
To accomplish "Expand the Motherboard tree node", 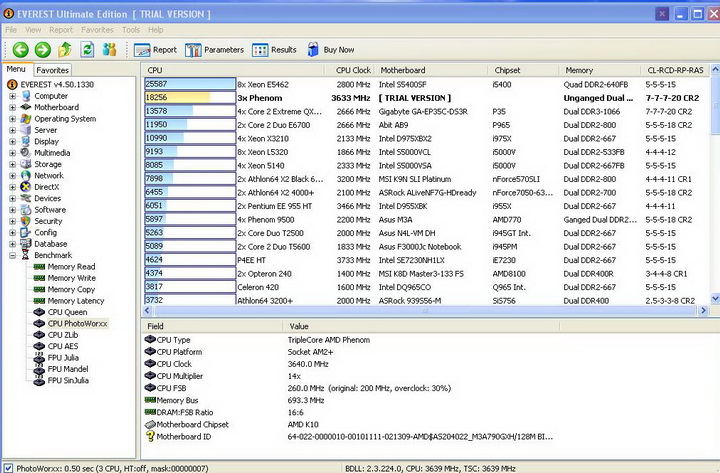I will click(12, 107).
